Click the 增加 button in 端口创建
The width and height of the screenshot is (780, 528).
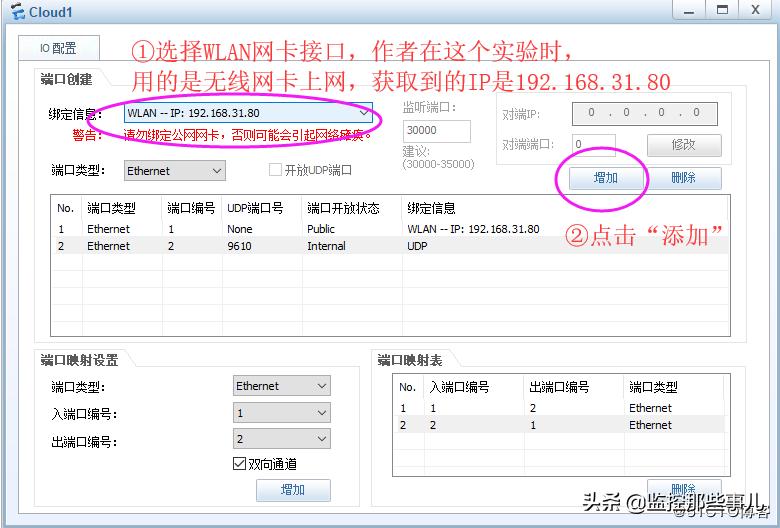coord(606,178)
